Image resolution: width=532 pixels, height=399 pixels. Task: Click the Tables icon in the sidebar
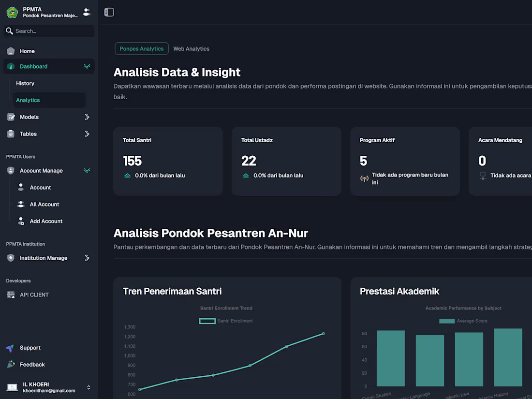(11, 133)
